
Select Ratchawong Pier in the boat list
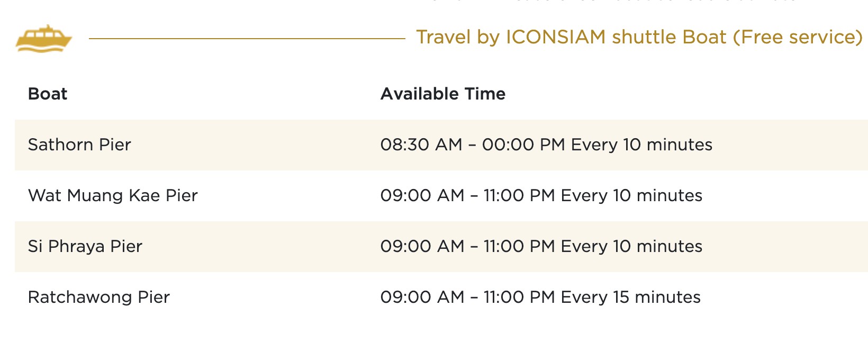point(99,297)
